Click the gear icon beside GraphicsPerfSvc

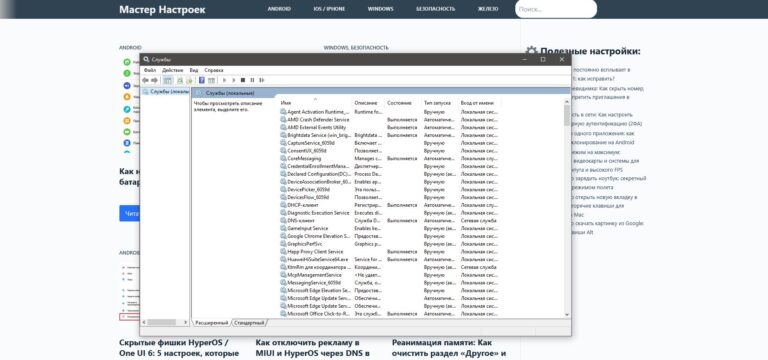click(x=283, y=243)
